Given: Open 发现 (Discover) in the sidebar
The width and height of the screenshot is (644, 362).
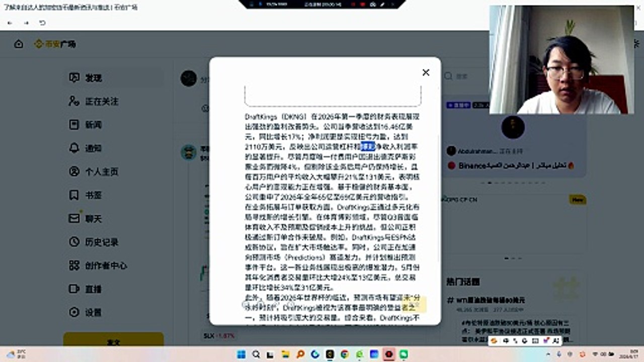Looking at the screenshot, I should [114, 78].
